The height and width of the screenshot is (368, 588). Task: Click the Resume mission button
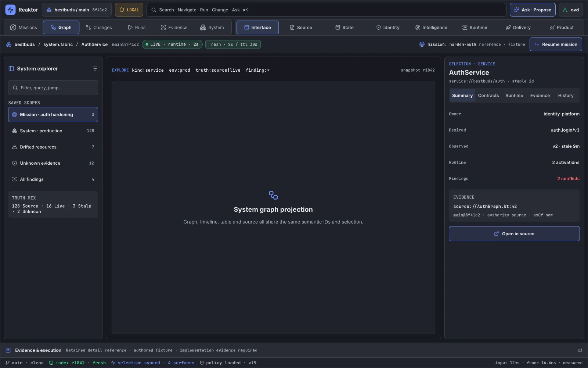point(556,44)
